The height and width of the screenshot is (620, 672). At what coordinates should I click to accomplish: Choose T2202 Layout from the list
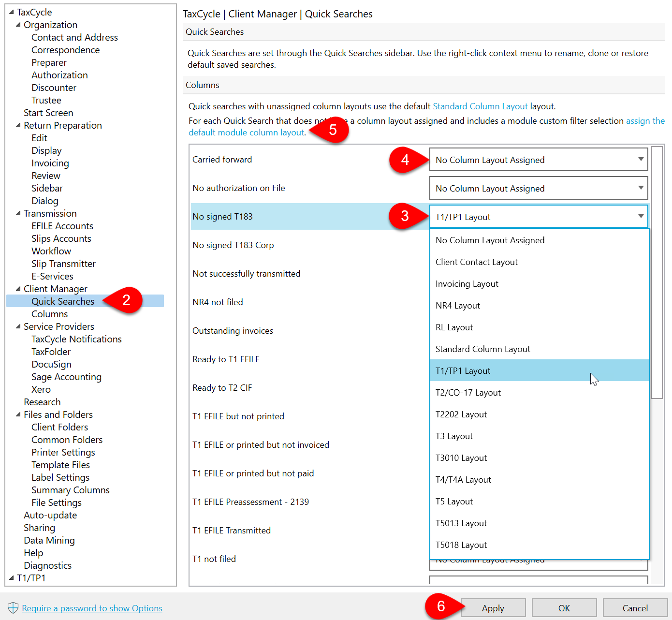pyautogui.click(x=540, y=414)
